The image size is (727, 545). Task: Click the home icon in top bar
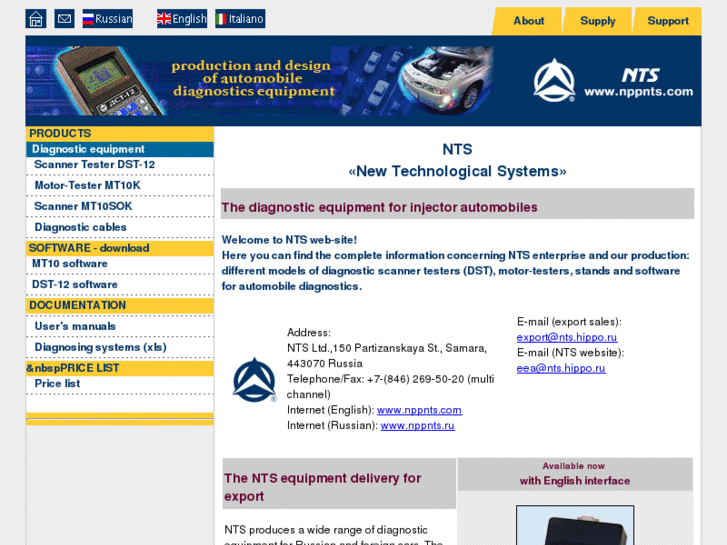36,19
